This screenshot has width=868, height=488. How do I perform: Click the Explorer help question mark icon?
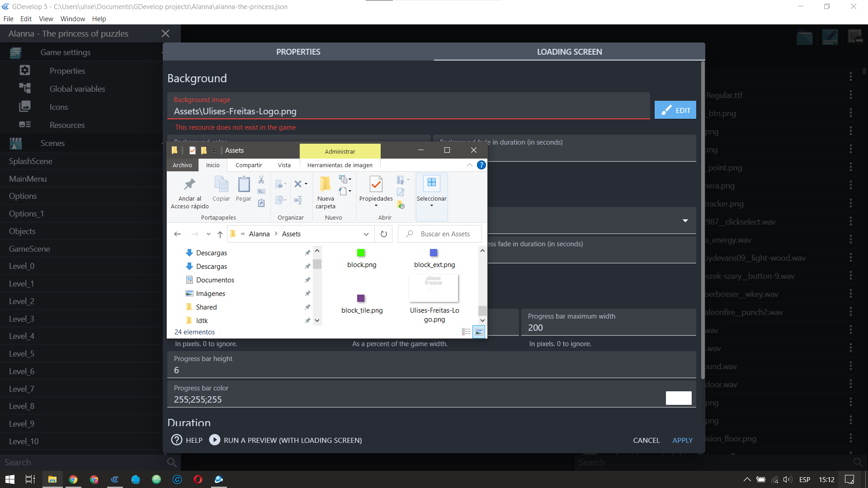pyautogui.click(x=481, y=165)
